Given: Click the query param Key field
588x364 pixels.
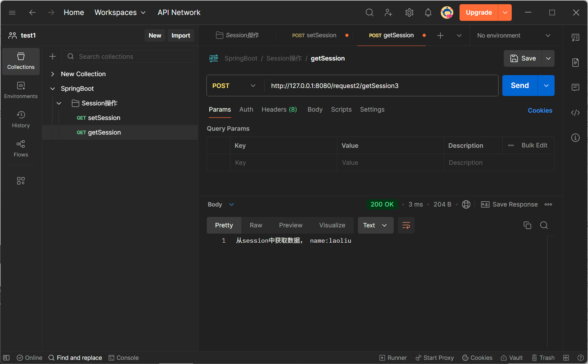Looking at the screenshot, I should coord(283,163).
